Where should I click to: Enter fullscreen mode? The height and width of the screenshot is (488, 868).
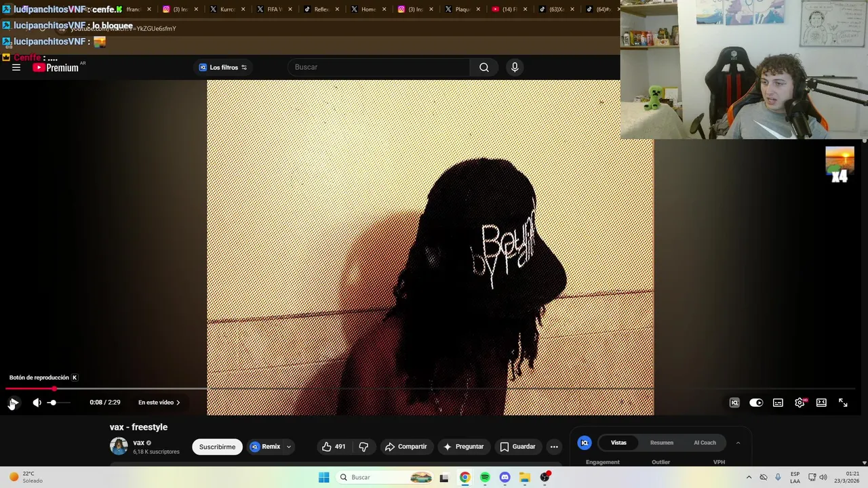click(x=843, y=403)
